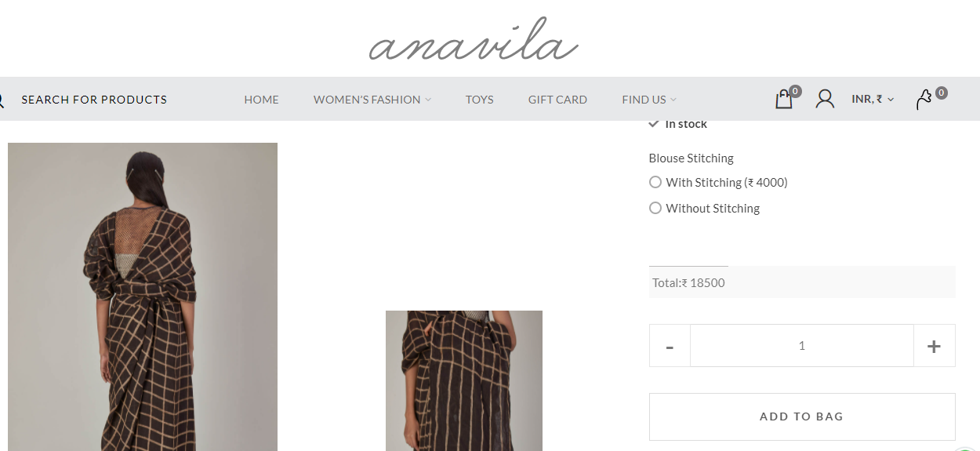980x451 pixels.
Task: Click the anavila logo
Action: [x=474, y=41]
